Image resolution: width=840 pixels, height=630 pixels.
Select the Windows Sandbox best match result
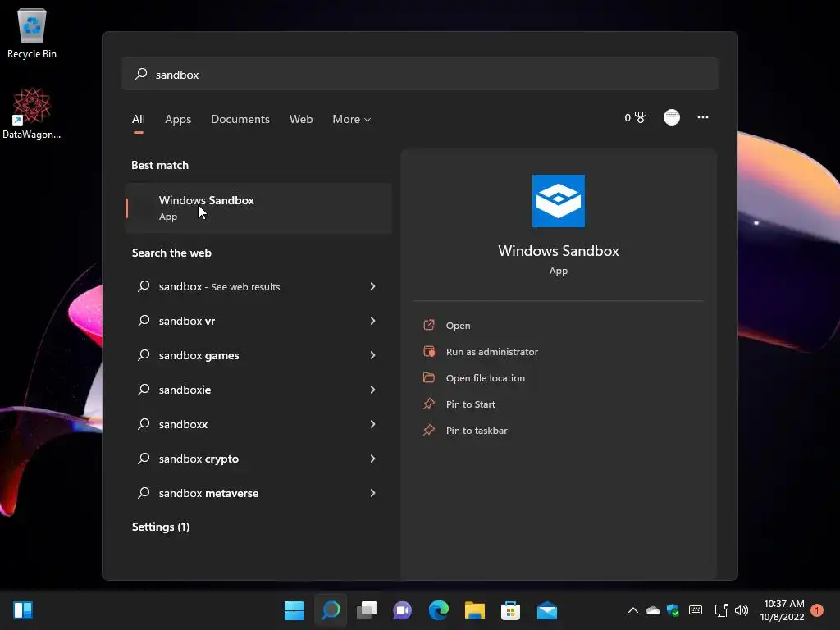pyautogui.click(x=258, y=208)
